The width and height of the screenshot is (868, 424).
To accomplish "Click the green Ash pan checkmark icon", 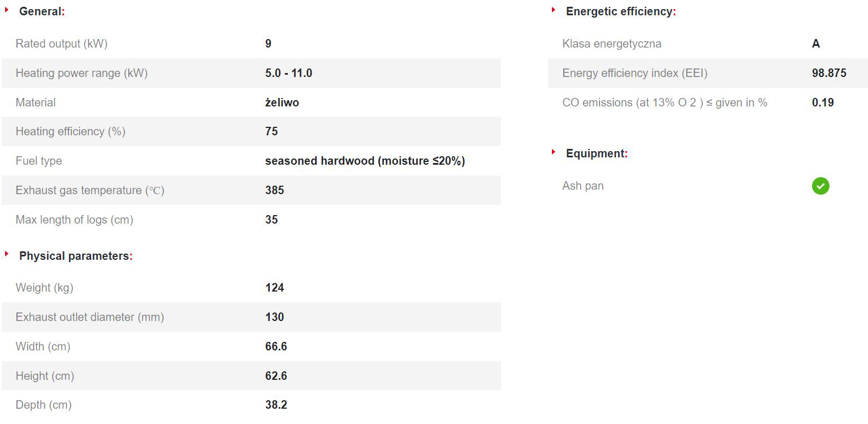I will [x=821, y=186].
